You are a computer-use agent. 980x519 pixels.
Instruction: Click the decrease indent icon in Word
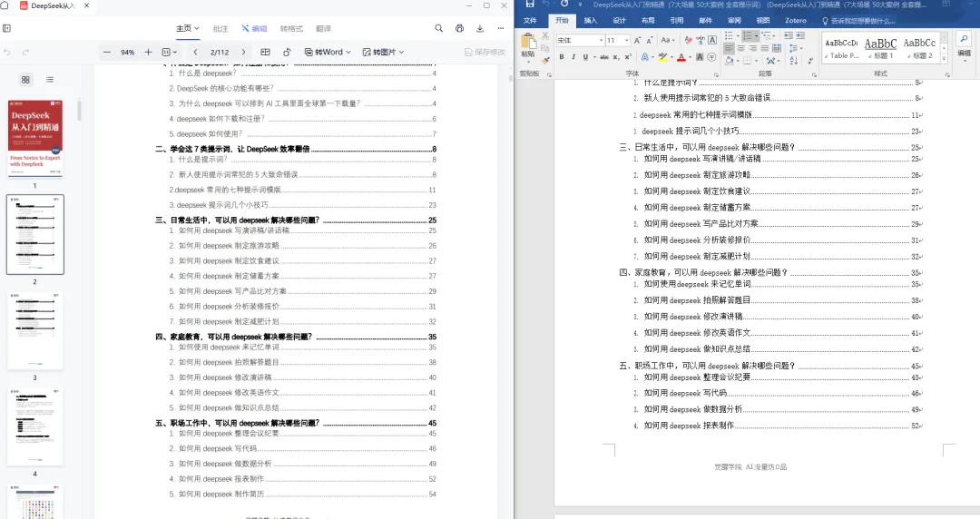789,35
